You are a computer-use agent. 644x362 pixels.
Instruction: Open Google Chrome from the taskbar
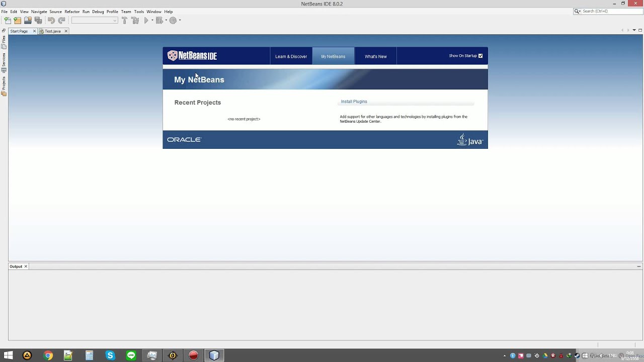[48, 355]
